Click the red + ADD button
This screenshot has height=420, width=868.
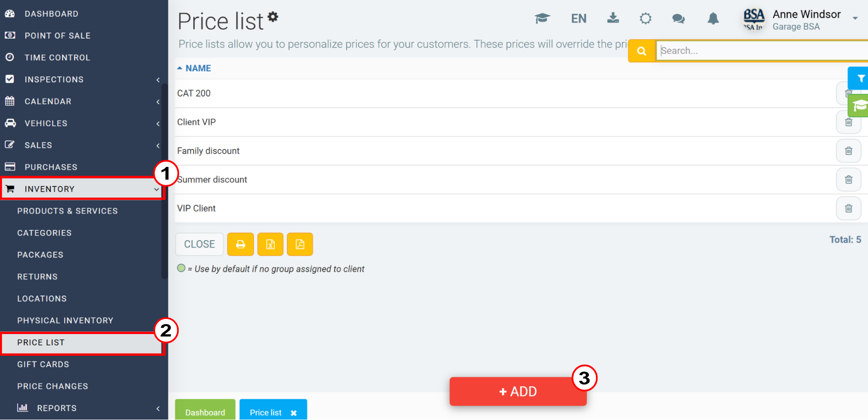pos(518,392)
